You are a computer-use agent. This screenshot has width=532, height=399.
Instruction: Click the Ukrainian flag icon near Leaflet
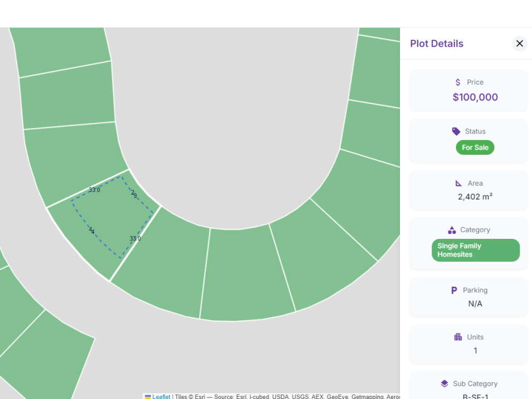coord(148,397)
